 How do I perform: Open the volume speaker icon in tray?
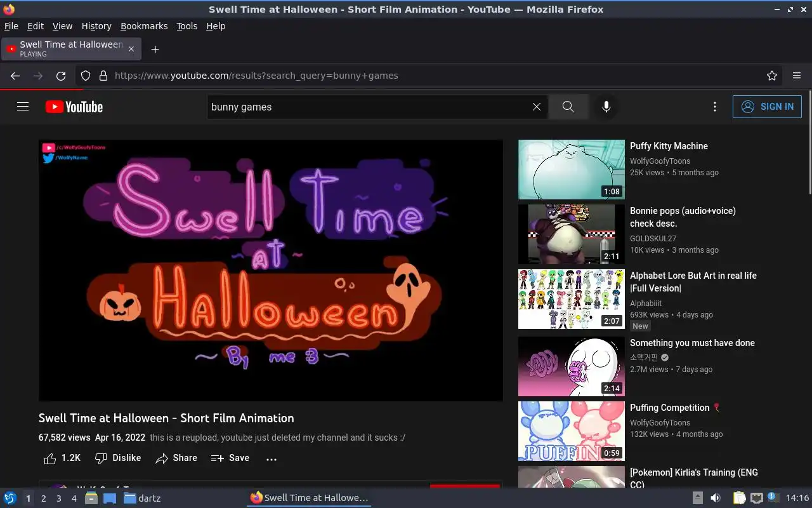pos(716,498)
